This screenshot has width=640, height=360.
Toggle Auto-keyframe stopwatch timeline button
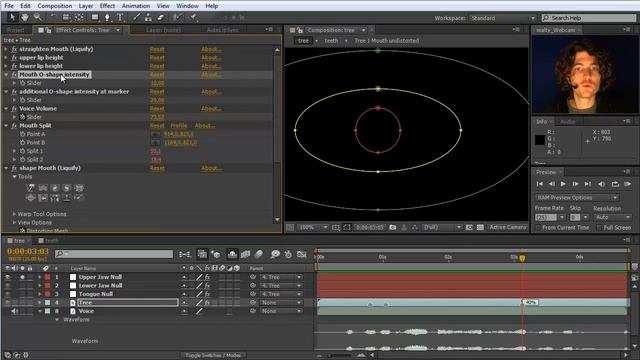point(288,254)
